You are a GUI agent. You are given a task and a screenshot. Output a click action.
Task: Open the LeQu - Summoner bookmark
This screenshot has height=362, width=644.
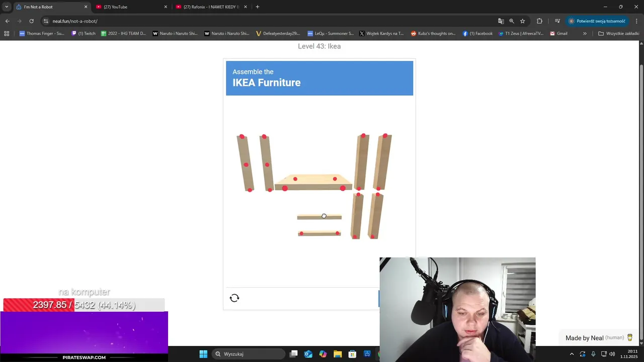pyautogui.click(x=331, y=34)
